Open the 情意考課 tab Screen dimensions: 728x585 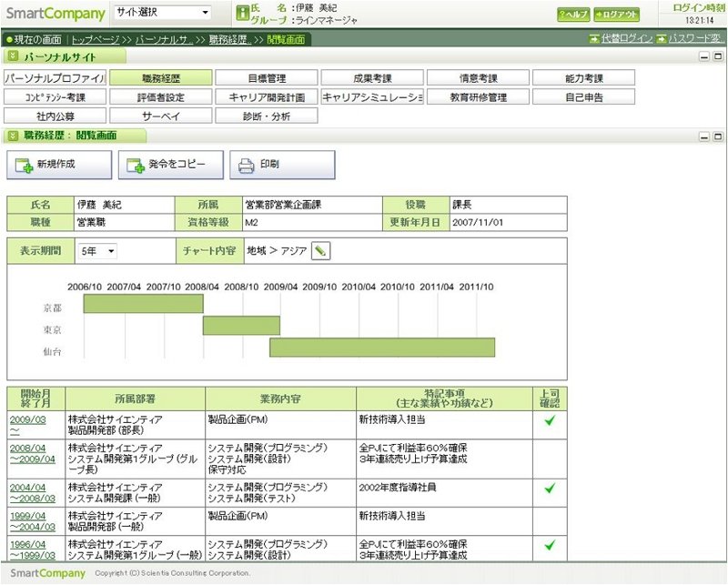pos(479,77)
